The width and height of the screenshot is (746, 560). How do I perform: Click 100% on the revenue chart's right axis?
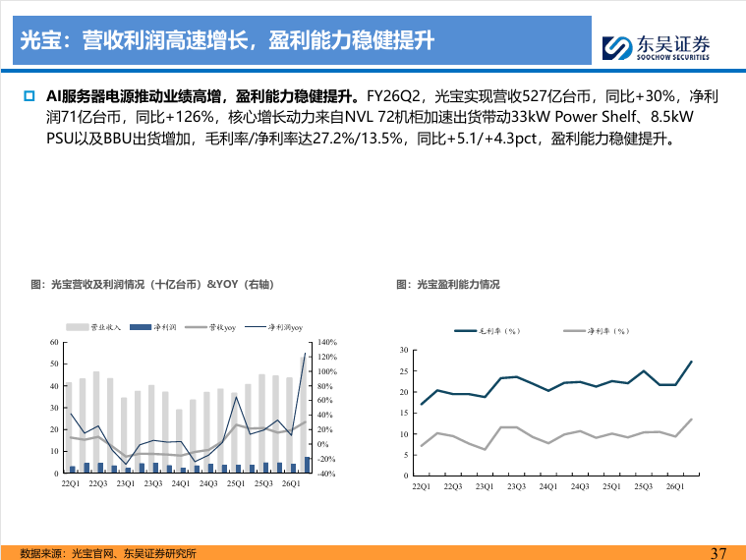[x=327, y=371]
